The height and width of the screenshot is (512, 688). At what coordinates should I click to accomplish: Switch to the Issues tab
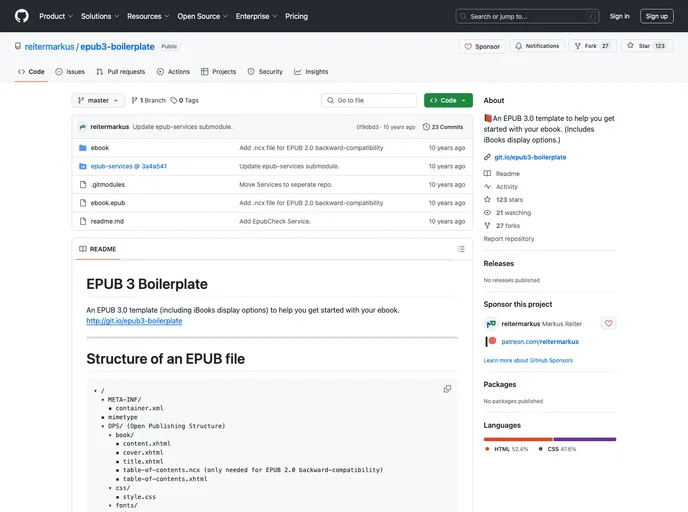tap(70, 72)
